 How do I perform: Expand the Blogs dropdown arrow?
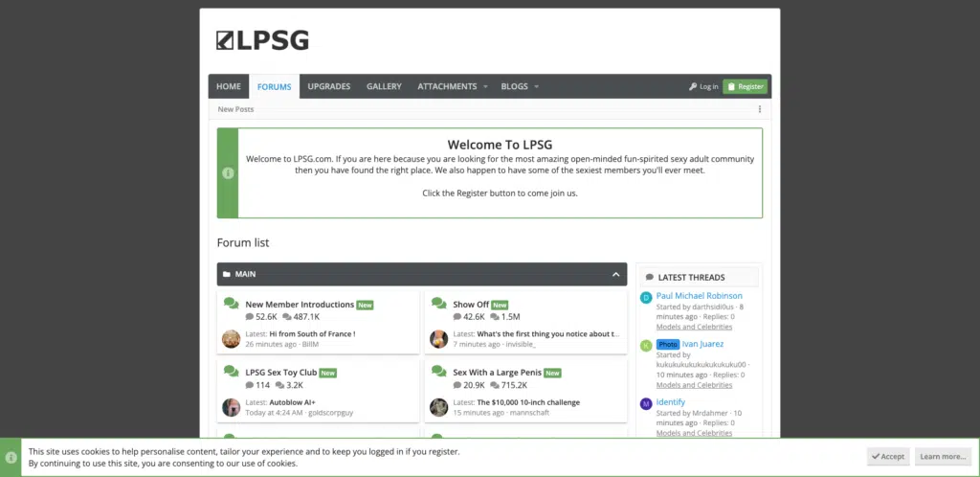click(536, 87)
